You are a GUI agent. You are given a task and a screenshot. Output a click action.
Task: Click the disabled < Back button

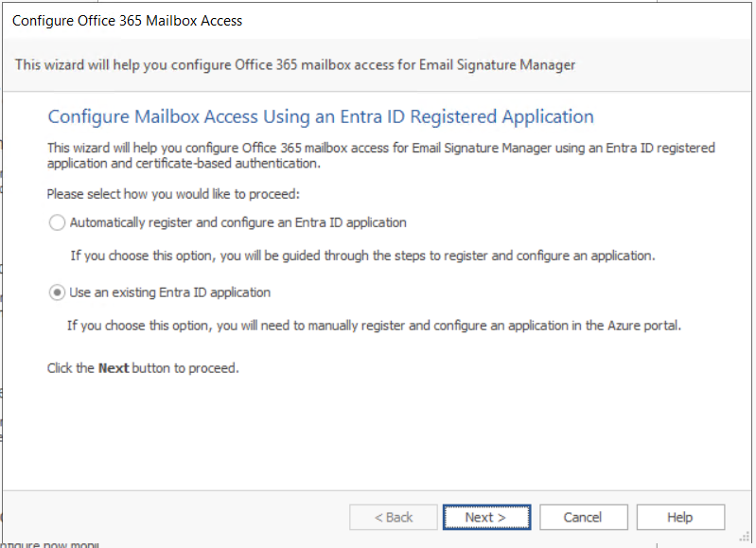pos(393,517)
